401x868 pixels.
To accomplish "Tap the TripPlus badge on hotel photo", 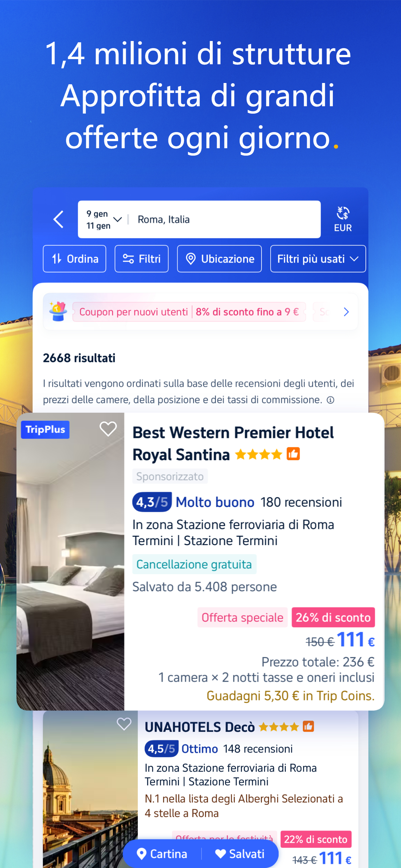I will pos(45,429).
